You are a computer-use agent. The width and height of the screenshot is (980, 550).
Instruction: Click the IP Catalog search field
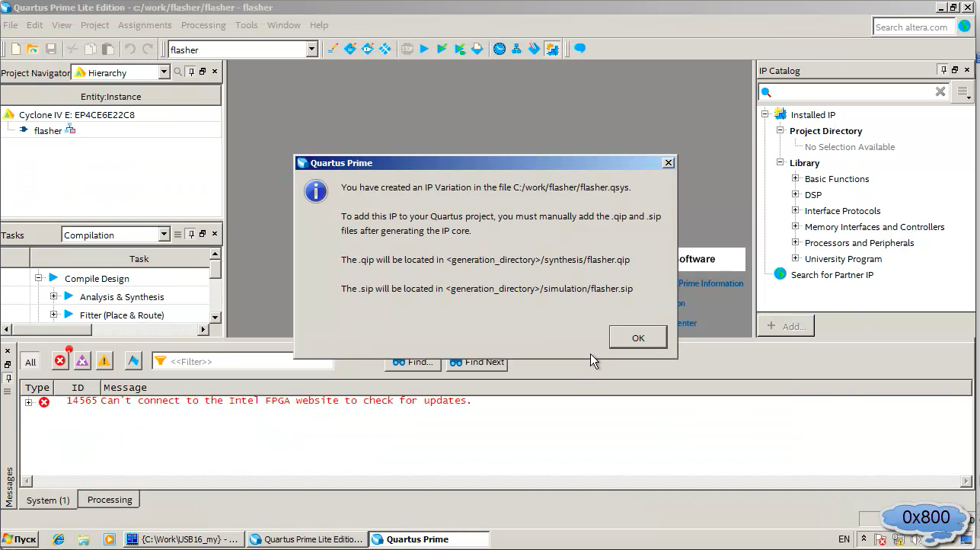click(854, 91)
